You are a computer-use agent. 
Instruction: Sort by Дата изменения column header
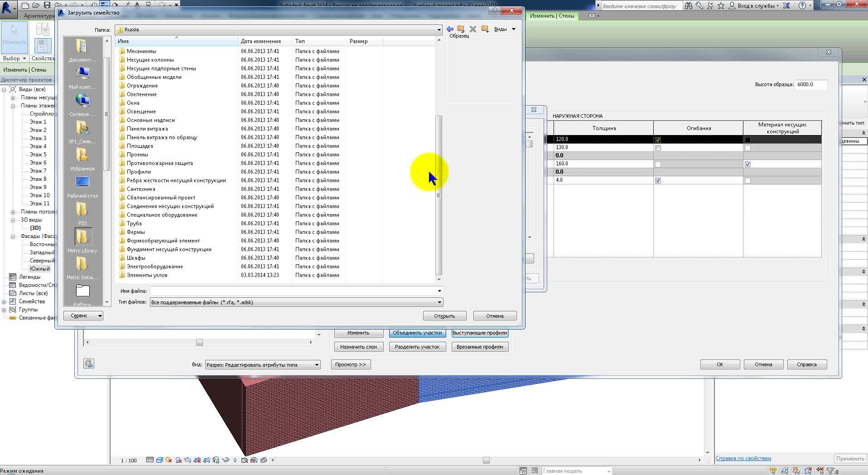tap(265, 41)
